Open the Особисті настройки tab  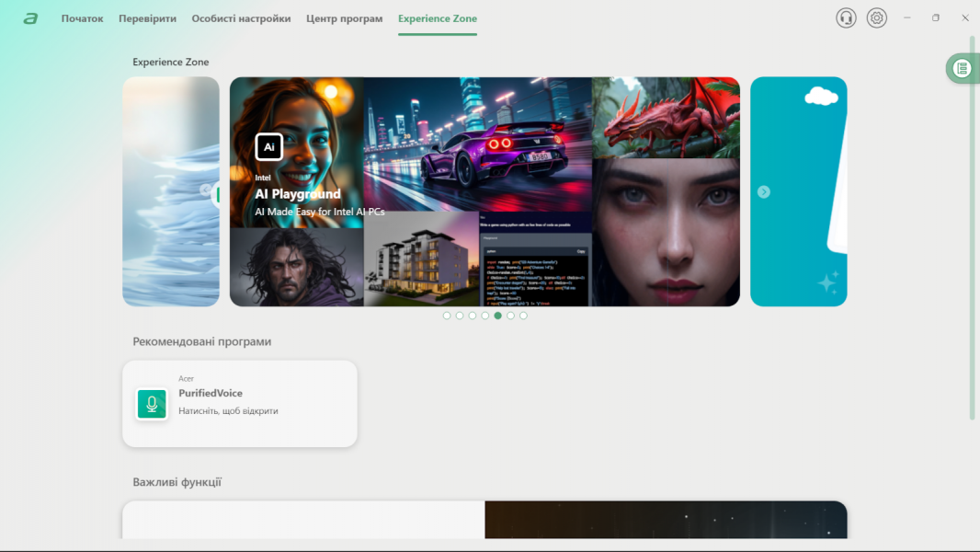pyautogui.click(x=241, y=18)
